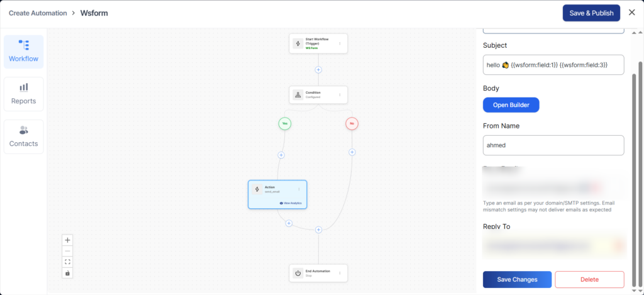Screen dimensions: 644x295
Task: Click the Start Workflow trigger icon
Action: (x=298, y=43)
